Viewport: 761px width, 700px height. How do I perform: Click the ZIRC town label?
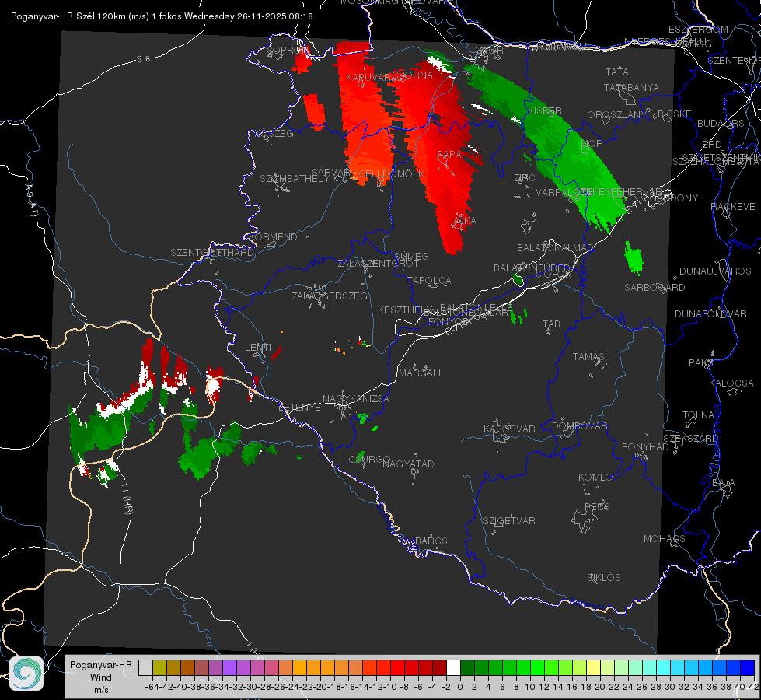click(x=525, y=178)
